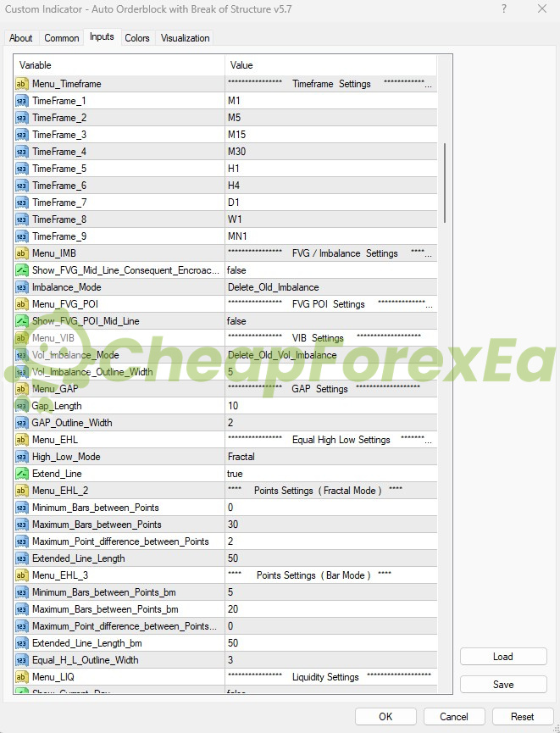The height and width of the screenshot is (733, 560).
Task: Edit the Minimum_Bars_between_Points_bm value 5
Action: 331,592
